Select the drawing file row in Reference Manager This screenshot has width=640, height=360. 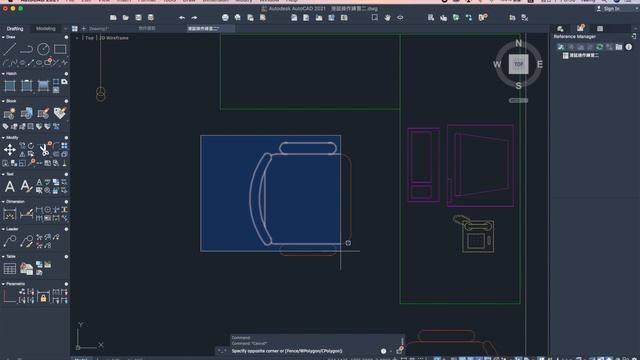(x=581, y=55)
